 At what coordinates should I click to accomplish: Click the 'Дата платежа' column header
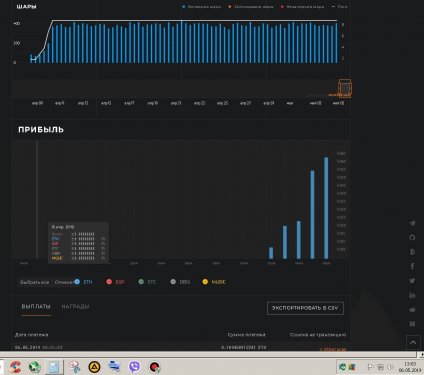[31, 335]
